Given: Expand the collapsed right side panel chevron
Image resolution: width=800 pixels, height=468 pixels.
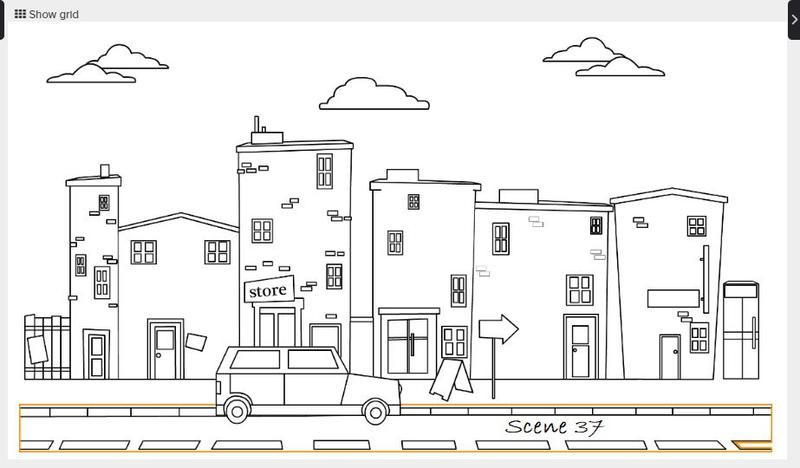Looking at the screenshot, I should [x=794, y=20].
